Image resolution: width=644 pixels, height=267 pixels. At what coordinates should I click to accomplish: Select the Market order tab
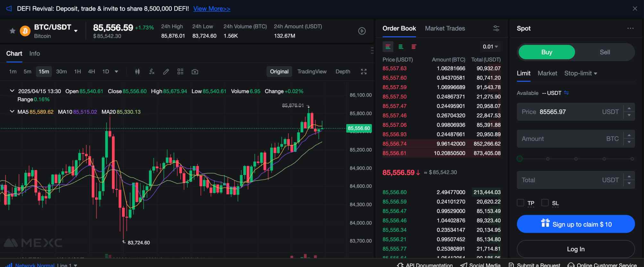547,73
